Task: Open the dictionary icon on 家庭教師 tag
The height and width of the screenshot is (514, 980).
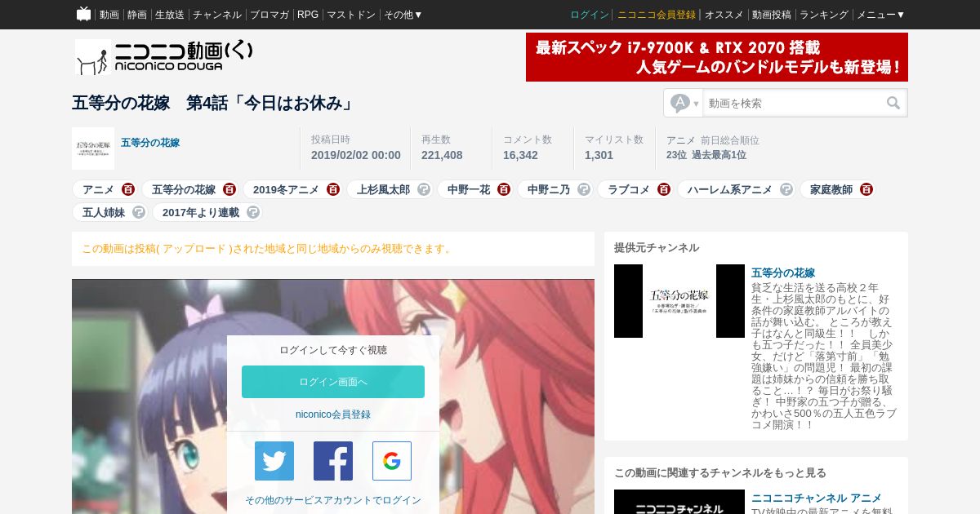Action: [866, 189]
